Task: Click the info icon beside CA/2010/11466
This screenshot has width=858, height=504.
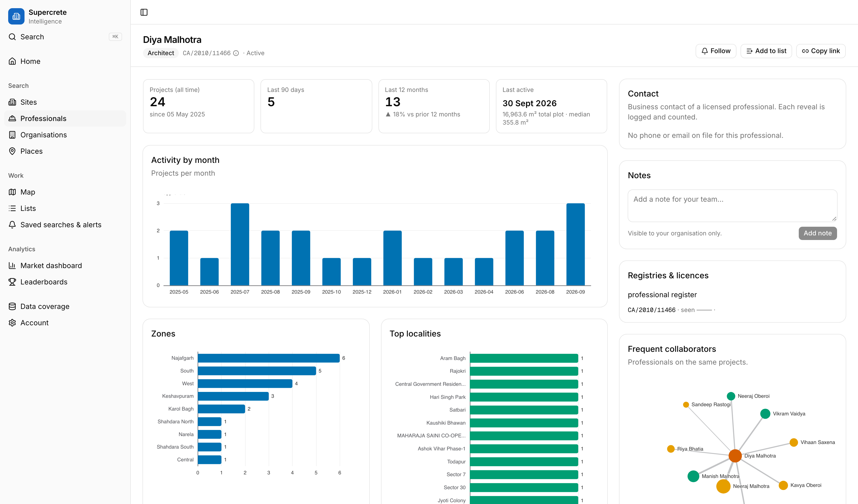Action: point(236,53)
